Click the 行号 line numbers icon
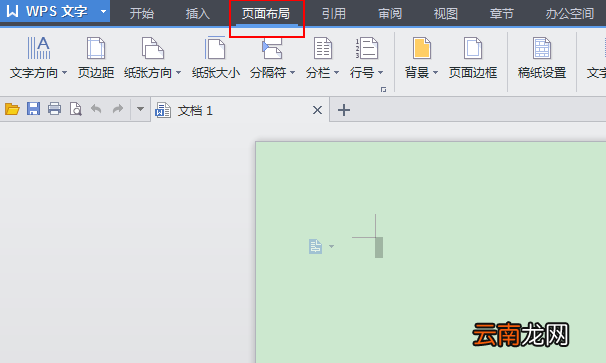 (366, 48)
